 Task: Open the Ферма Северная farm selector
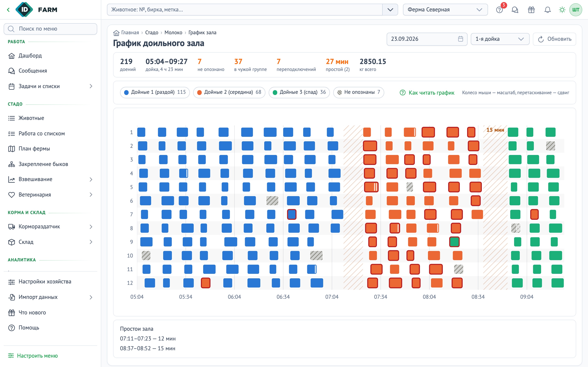445,10
